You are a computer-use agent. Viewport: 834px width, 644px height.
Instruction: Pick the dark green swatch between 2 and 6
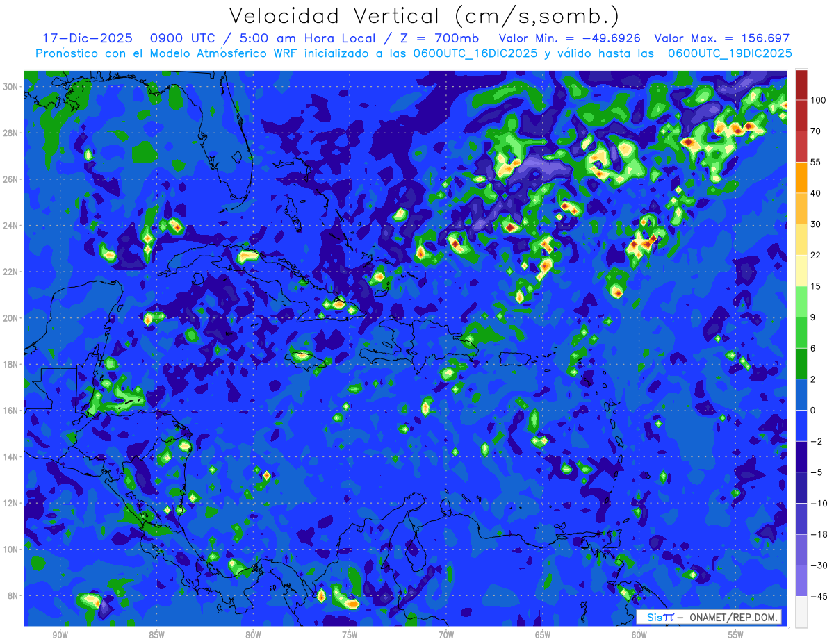click(801, 364)
